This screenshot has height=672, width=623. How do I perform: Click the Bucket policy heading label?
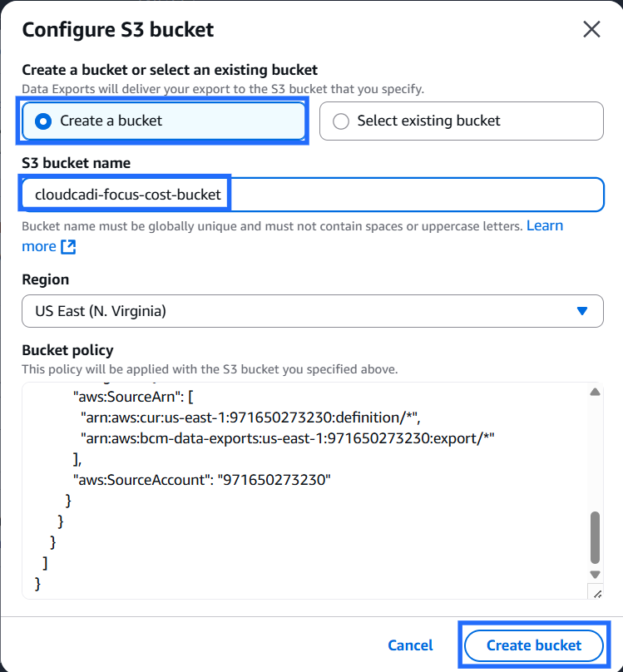coord(67,350)
